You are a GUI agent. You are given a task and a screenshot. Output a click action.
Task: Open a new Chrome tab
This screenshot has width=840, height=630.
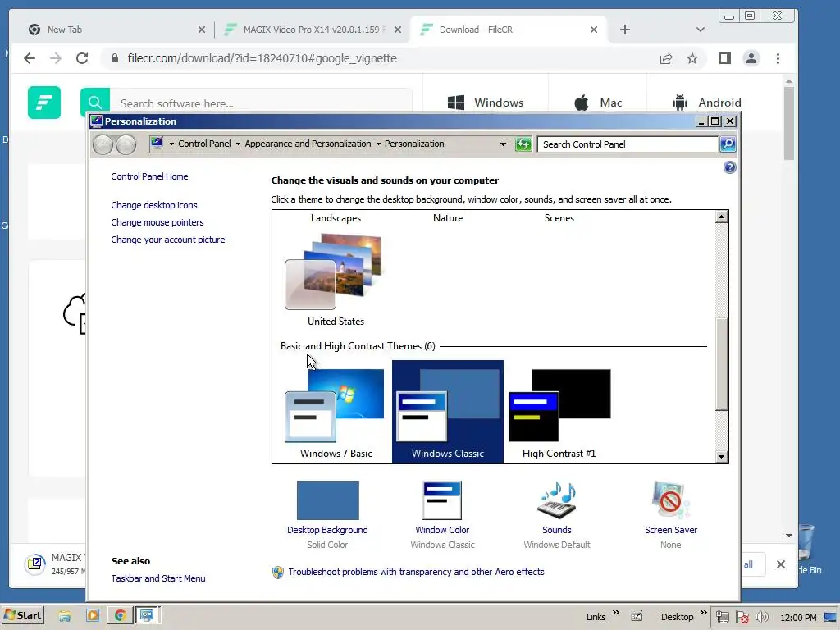click(624, 30)
